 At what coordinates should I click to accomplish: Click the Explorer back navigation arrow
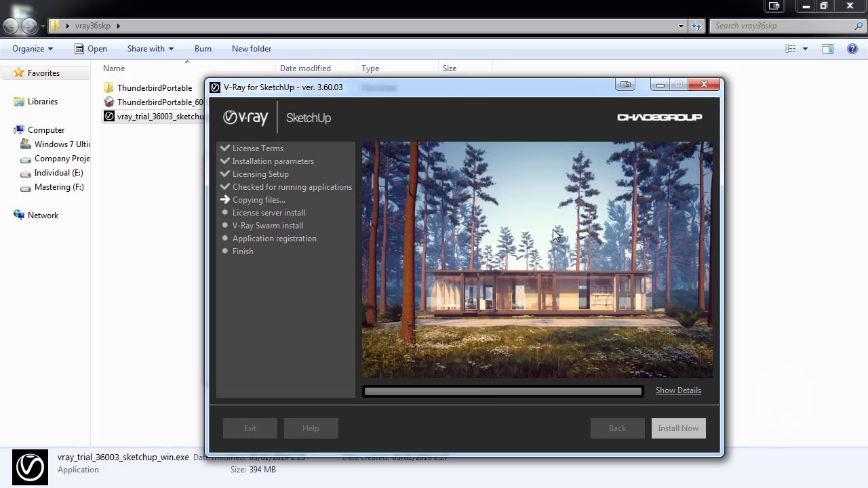[x=11, y=26]
